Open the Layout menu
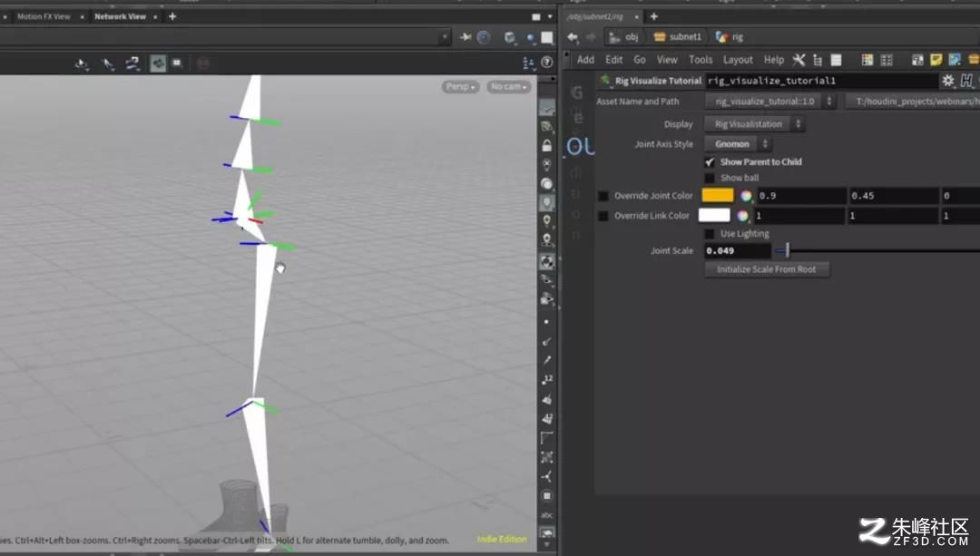 [x=738, y=60]
